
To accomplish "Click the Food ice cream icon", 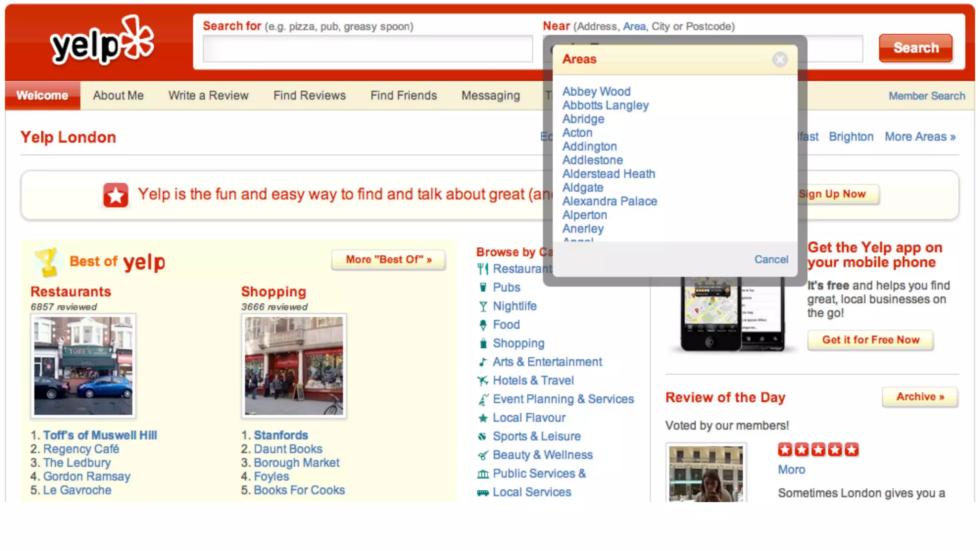I will click(483, 325).
